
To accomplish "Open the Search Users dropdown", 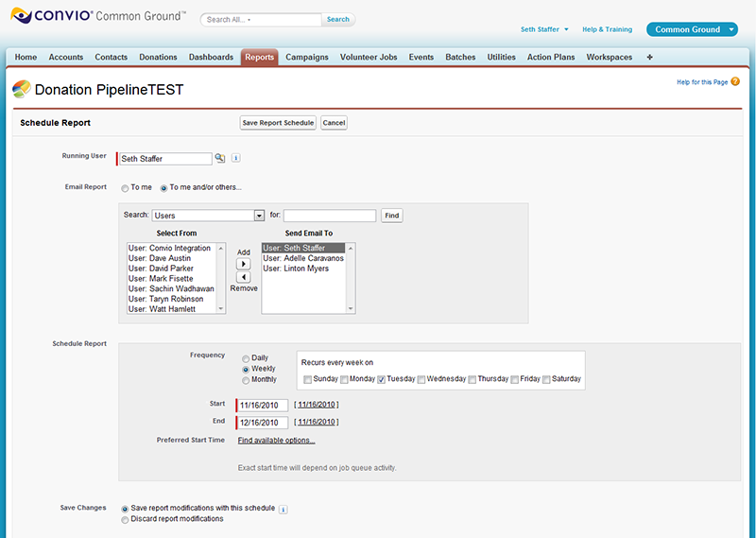I will click(x=259, y=216).
